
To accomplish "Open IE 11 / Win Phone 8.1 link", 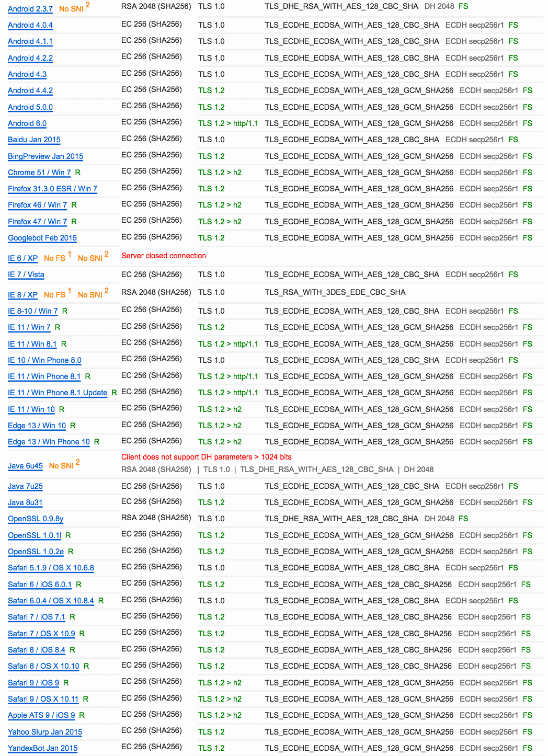I will point(44,376).
